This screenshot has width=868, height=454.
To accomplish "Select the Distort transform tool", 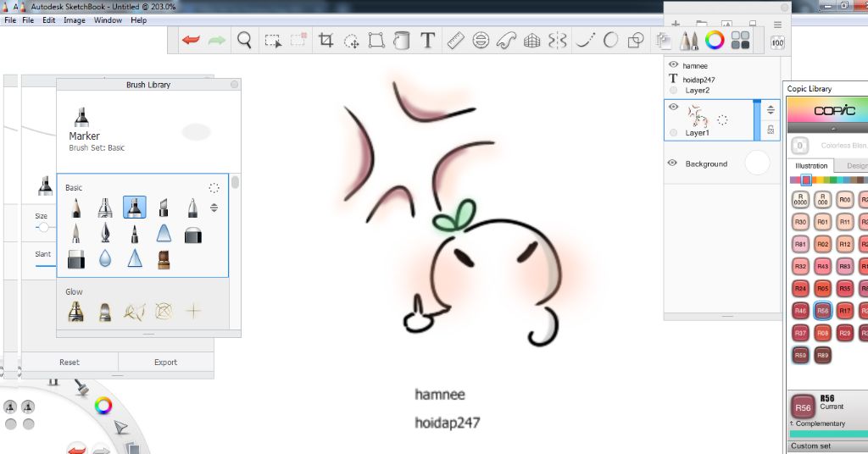I will (x=376, y=41).
